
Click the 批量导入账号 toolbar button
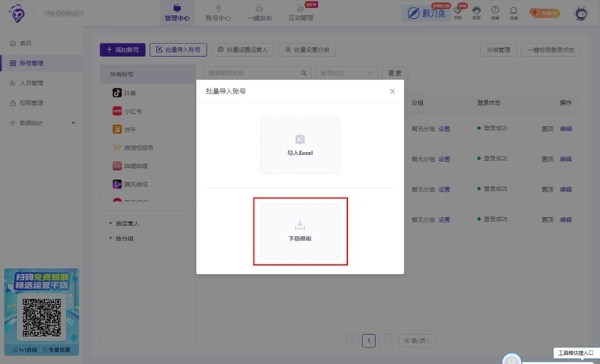178,49
